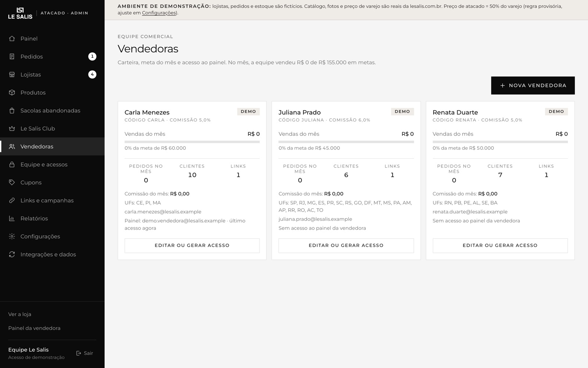Click the Produtos box icon

click(x=12, y=93)
